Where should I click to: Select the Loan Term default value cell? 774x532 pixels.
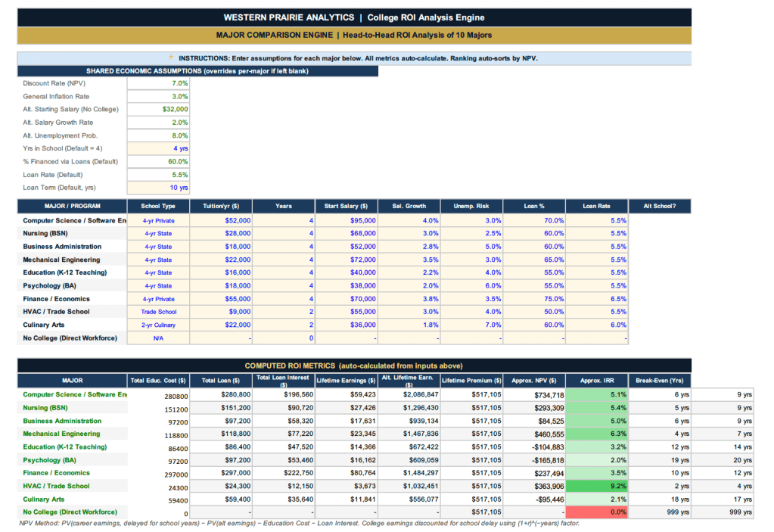pyautogui.click(x=158, y=188)
